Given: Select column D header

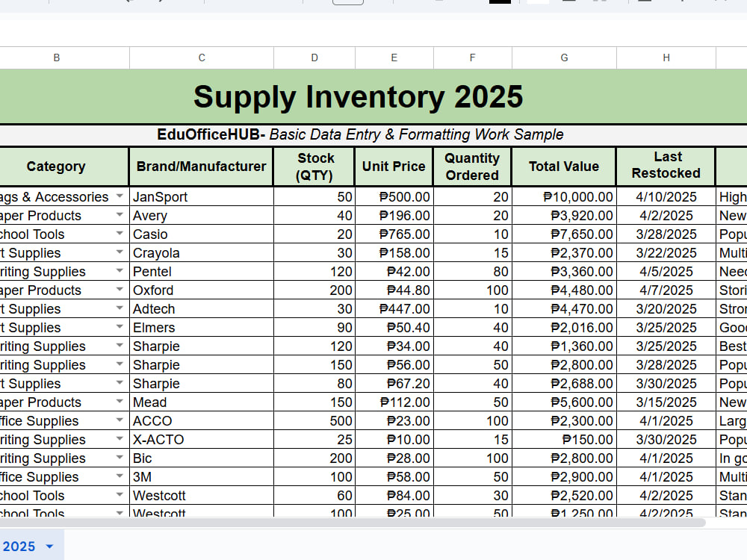Looking at the screenshot, I should (x=314, y=57).
